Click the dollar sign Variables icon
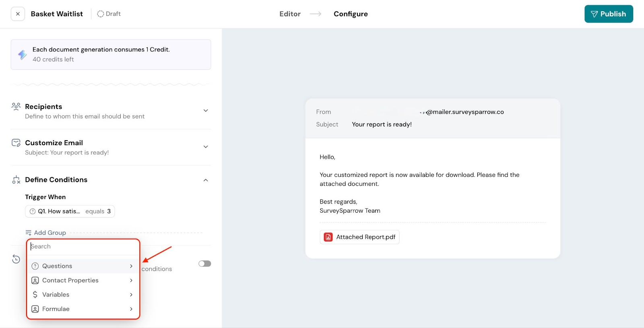Image resolution: width=644 pixels, height=328 pixels. pyautogui.click(x=35, y=295)
